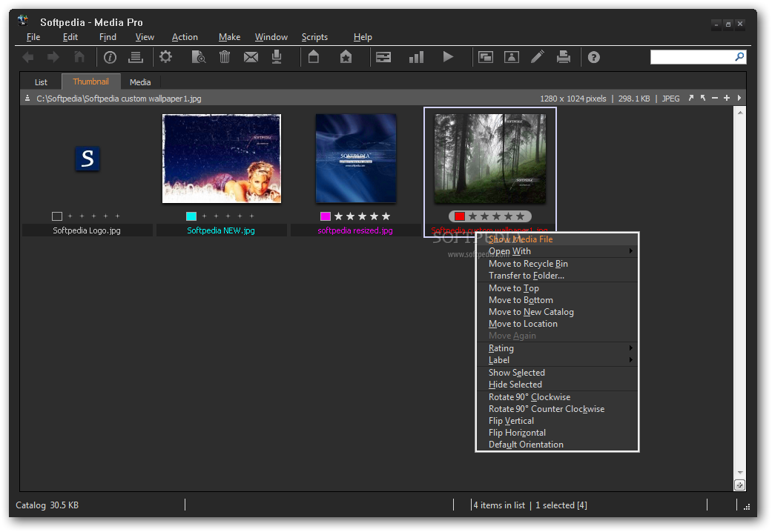This screenshot has height=532, width=772.
Task: Choose Transfer to Folder...
Action: [557, 276]
